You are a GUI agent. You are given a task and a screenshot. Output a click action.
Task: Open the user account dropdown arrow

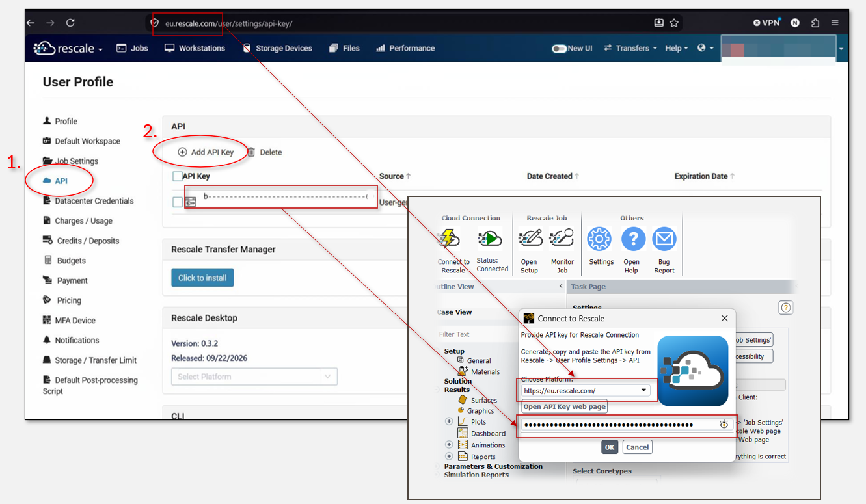coord(841,49)
